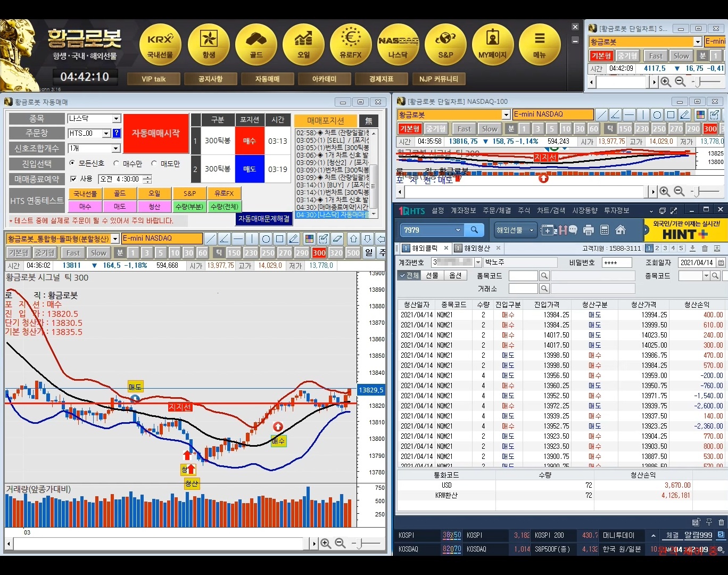
Task: Zoom out on the main chart
Action: tap(340, 543)
